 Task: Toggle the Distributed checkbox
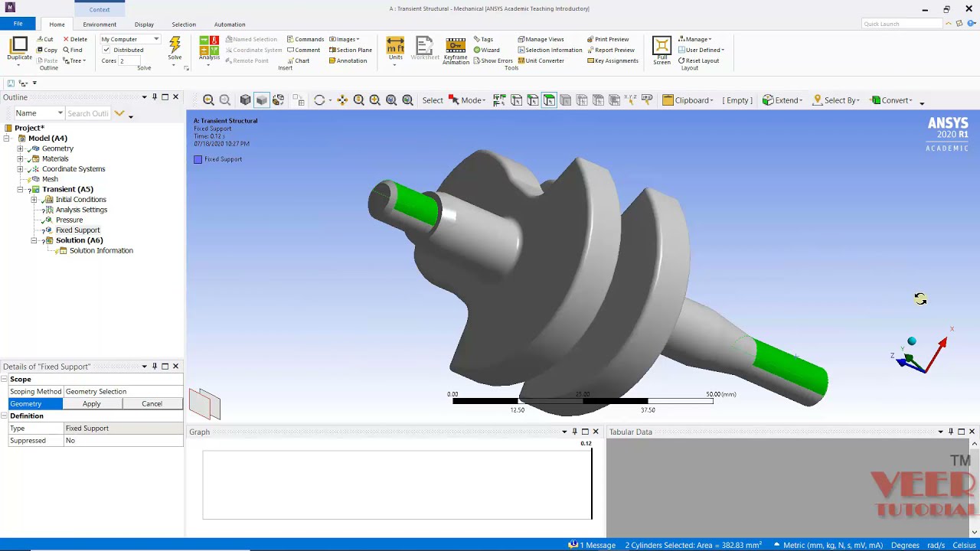pos(106,50)
